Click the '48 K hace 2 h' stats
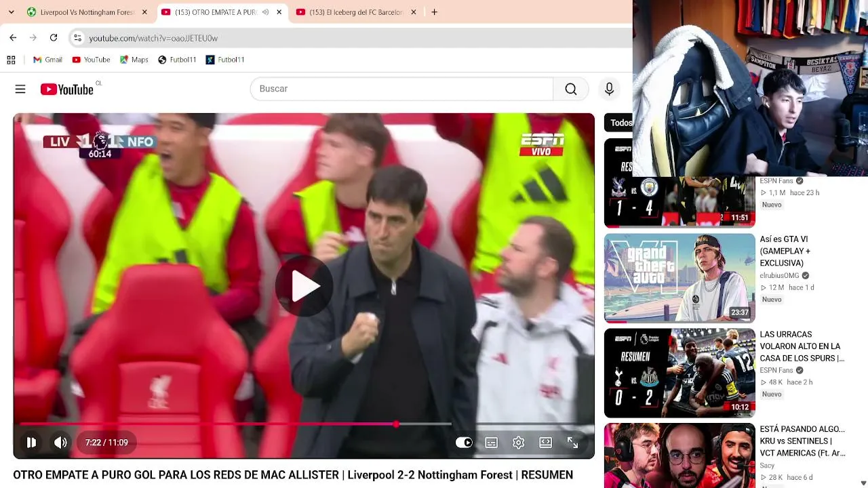The image size is (868, 488). 786,383
